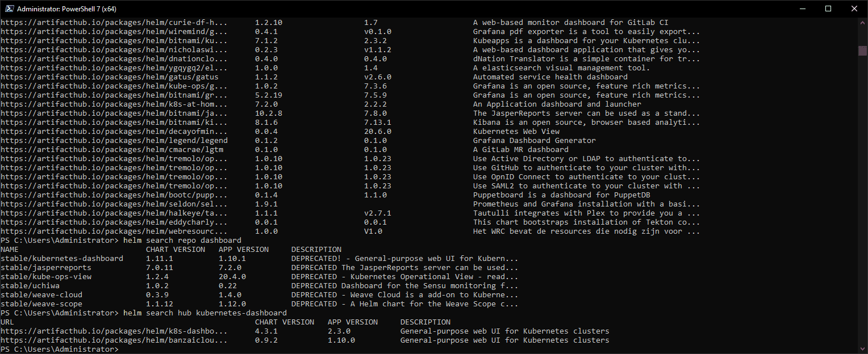The image size is (868, 354).
Task: Click the vertical scrollbar thumb
Action: 862,51
